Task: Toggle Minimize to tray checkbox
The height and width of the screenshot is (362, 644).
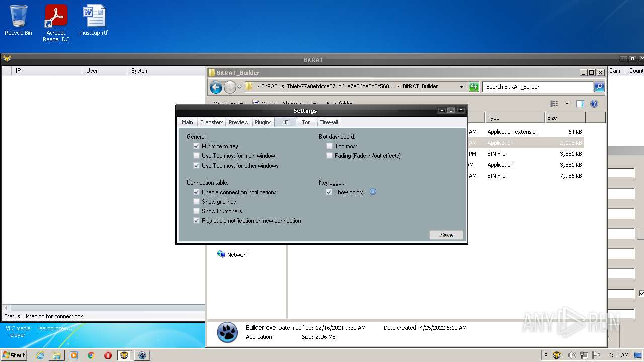Action: (x=196, y=146)
